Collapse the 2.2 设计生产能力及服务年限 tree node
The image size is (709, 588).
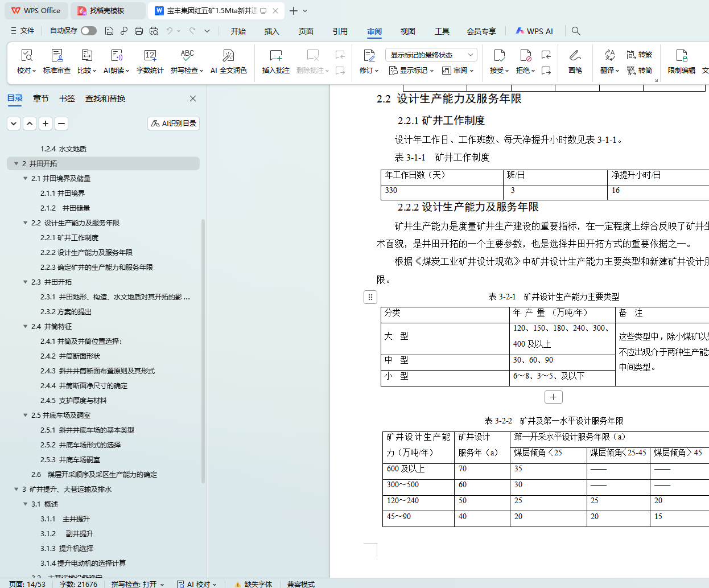point(25,223)
